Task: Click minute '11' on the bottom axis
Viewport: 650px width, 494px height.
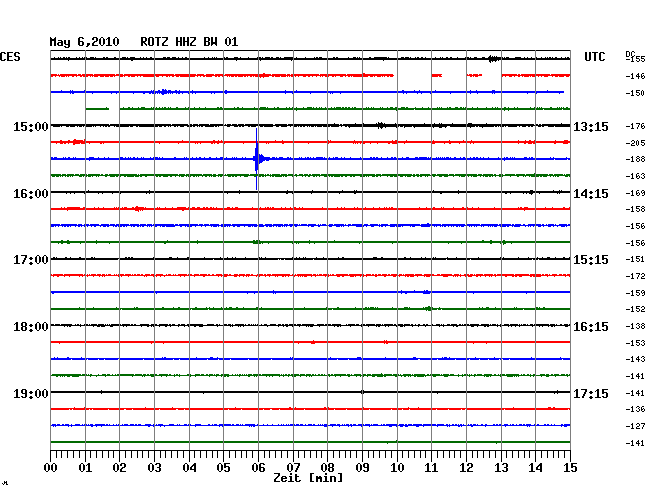Action: tap(431, 467)
